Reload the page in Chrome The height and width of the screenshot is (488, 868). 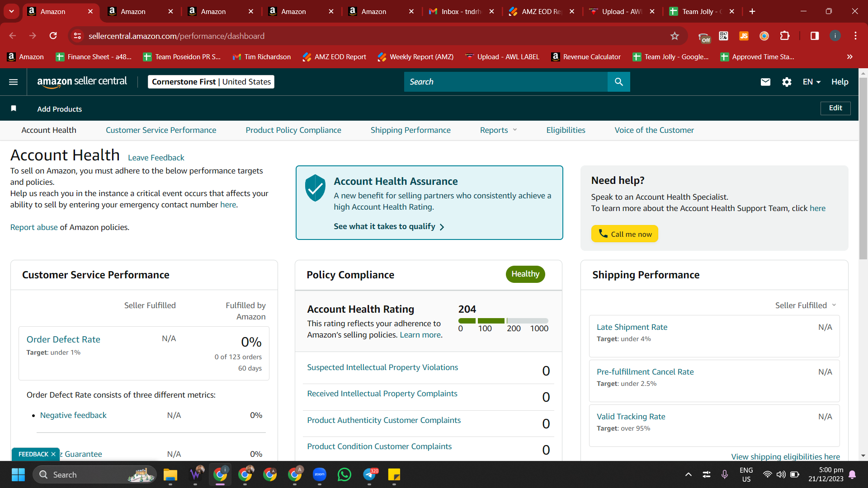[53, 36]
